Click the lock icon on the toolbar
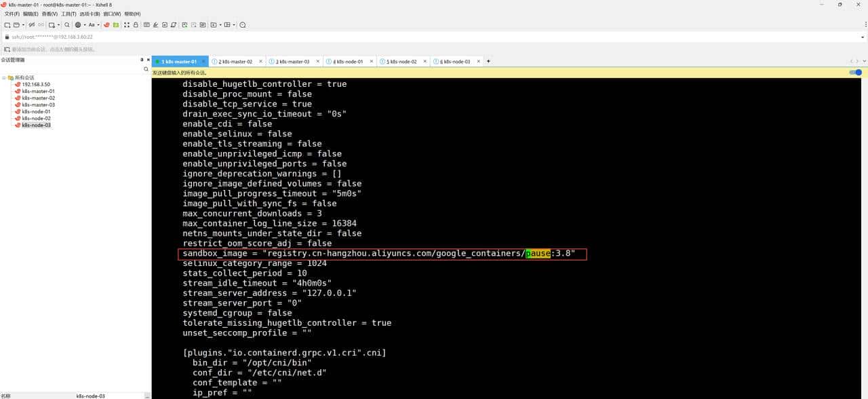The image size is (868, 399). click(x=135, y=24)
